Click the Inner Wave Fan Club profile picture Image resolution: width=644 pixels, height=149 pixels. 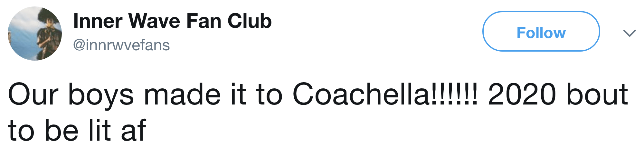coord(35,34)
